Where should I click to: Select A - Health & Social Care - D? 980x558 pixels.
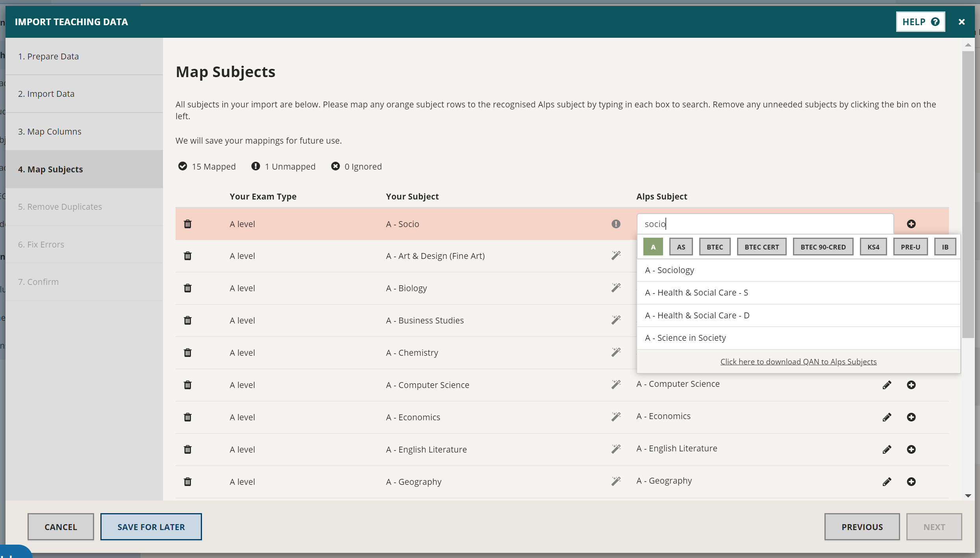pos(798,315)
